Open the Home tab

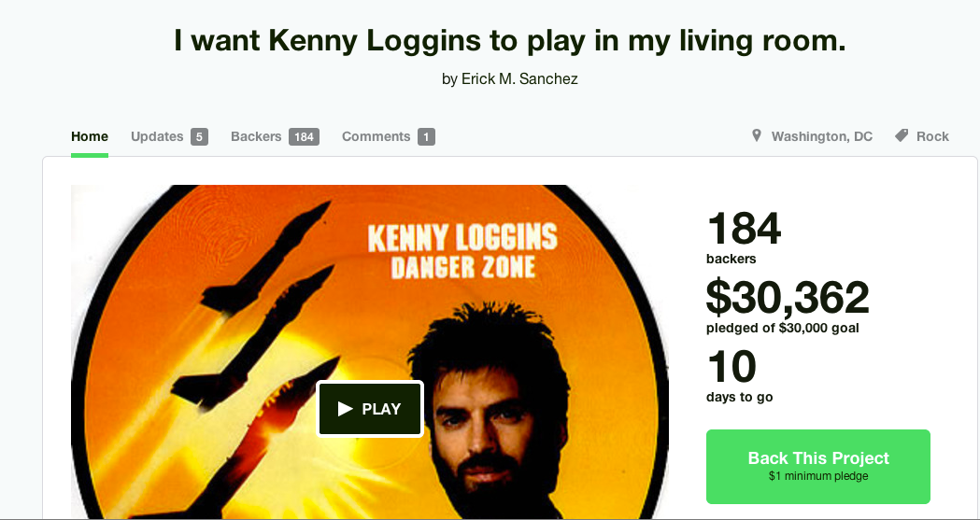90,136
